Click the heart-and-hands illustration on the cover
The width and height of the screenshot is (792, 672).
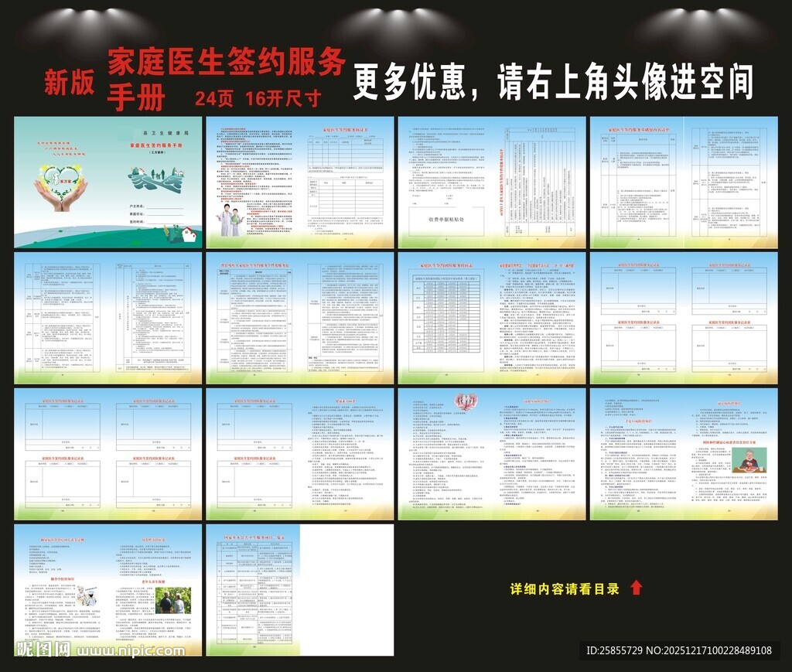pyautogui.click(x=62, y=189)
